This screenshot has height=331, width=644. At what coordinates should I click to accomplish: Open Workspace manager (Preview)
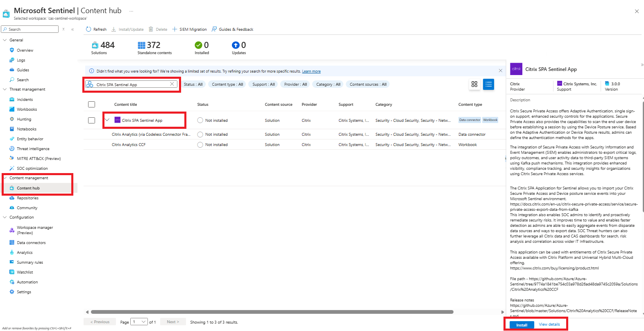point(35,230)
